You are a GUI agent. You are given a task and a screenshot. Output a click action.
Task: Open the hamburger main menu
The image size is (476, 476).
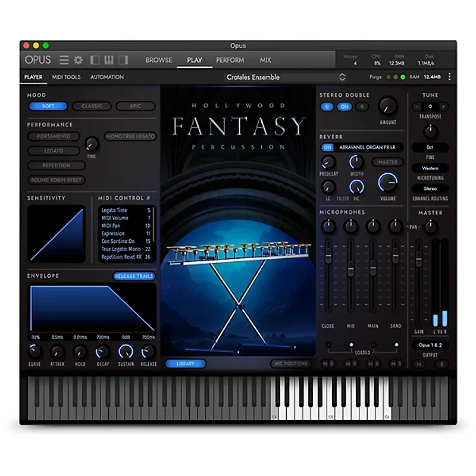[x=64, y=60]
